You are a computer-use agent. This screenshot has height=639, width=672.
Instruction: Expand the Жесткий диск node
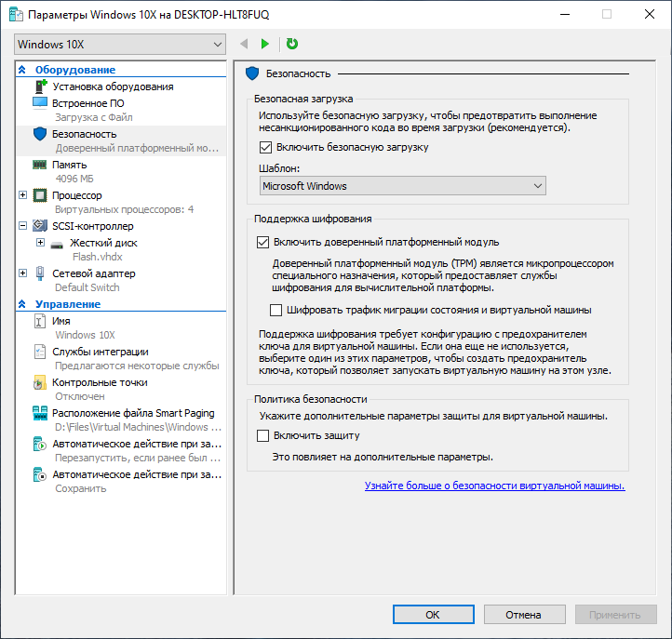click(x=40, y=243)
